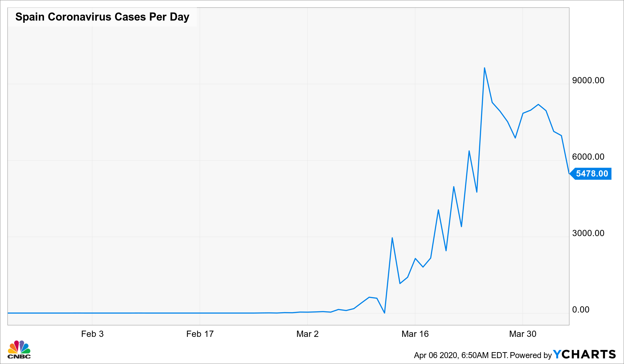Screen dimensions: 624x364
Task: Click the line's final endpoint at right edge
Action: [569, 173]
